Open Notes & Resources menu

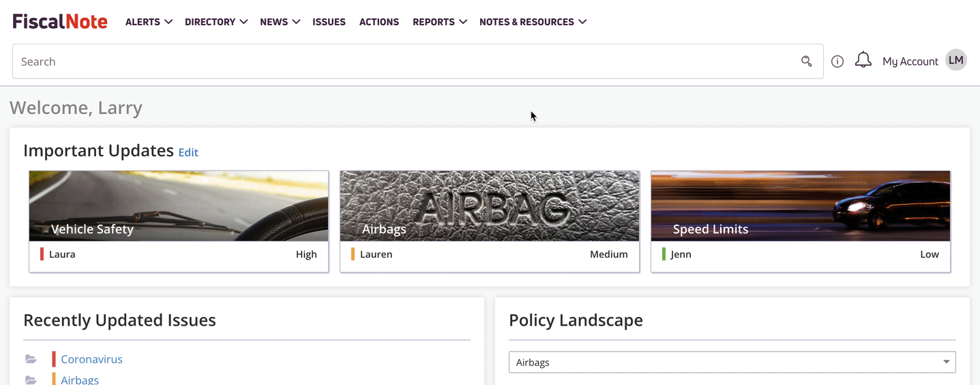point(533,22)
